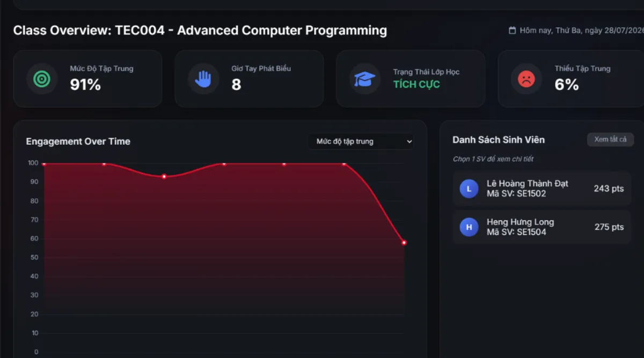Viewport: 644px width, 358px height.
Task: Click the 91% focus level value
Action: (85, 84)
